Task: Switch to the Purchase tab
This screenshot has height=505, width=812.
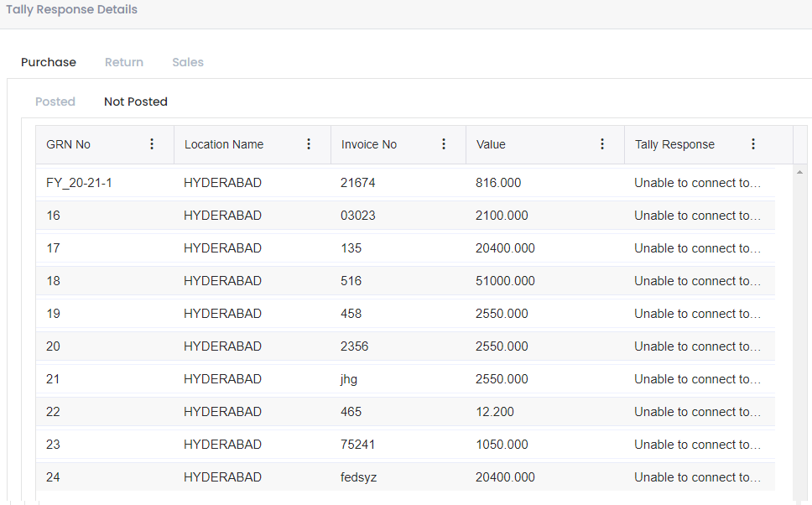Action: pos(49,62)
